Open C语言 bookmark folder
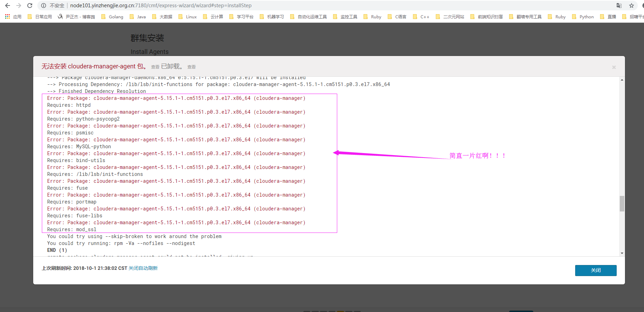 pos(397,17)
